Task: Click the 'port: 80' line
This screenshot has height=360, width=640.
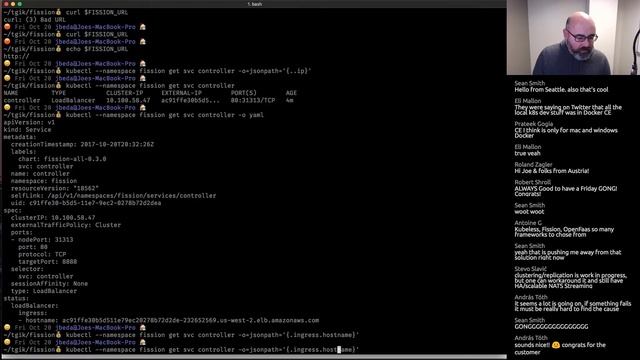Action: point(33,247)
